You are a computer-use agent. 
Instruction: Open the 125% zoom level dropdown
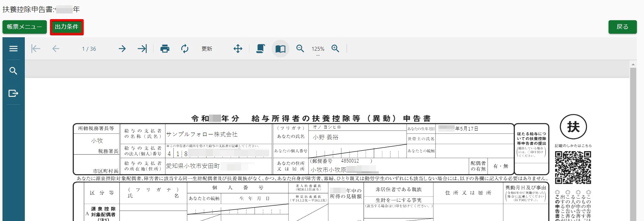318,50
